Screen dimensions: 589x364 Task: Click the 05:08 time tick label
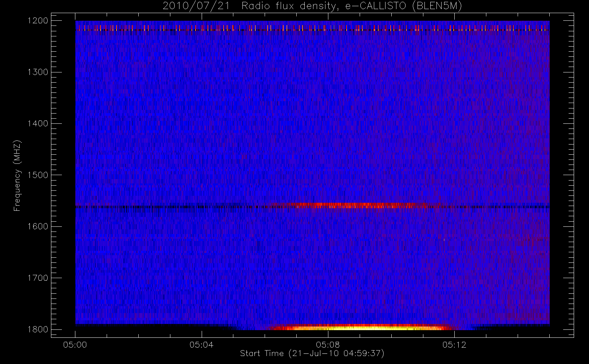pyautogui.click(x=328, y=345)
